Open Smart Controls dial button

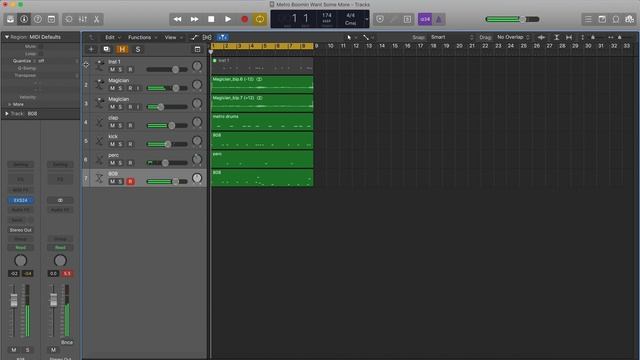[x=69, y=19]
